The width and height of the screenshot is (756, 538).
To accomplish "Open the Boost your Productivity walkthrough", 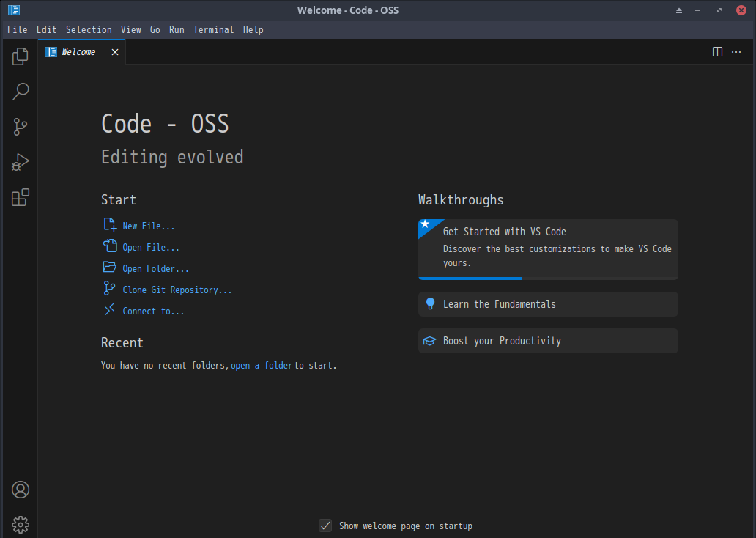I will [x=548, y=341].
